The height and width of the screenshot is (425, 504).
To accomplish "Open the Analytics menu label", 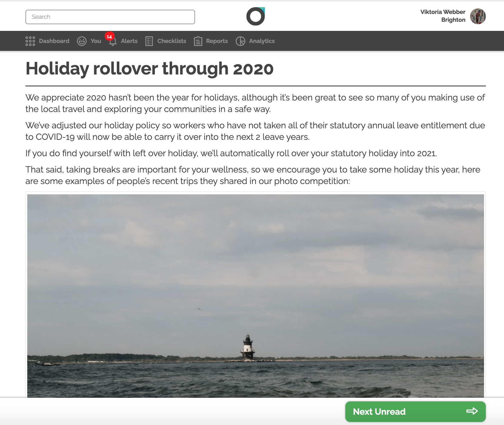I will click(x=262, y=41).
